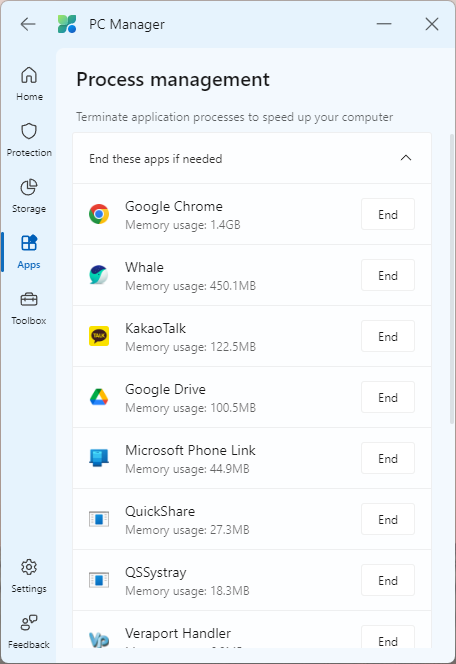Click the 'Google Drive' name text

pos(165,390)
